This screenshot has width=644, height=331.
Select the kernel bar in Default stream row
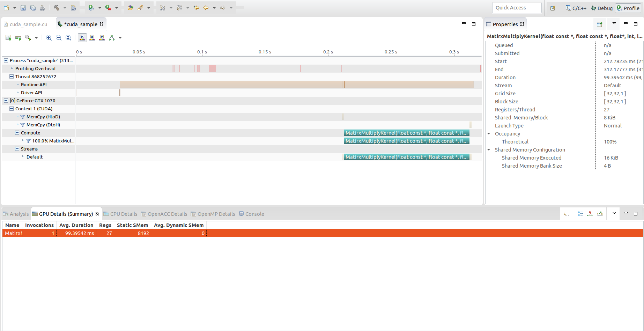click(407, 157)
